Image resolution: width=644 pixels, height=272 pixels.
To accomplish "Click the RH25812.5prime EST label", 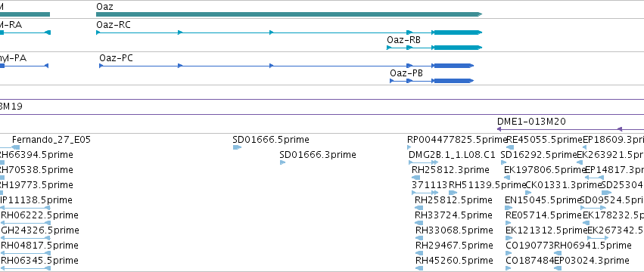I will tap(453, 199).
